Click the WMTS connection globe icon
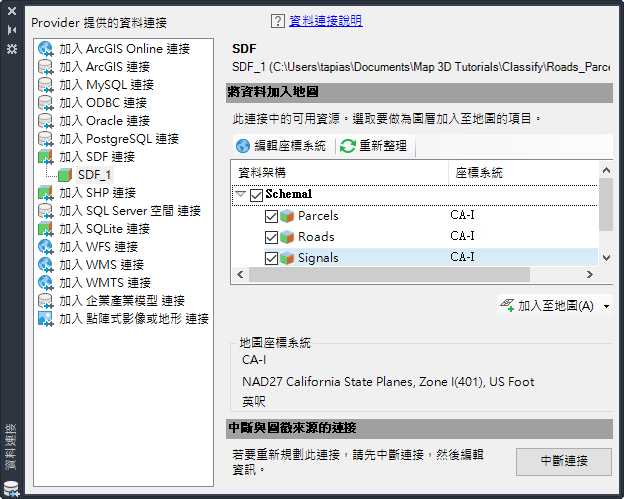The height and width of the screenshot is (499, 624). [x=45, y=283]
